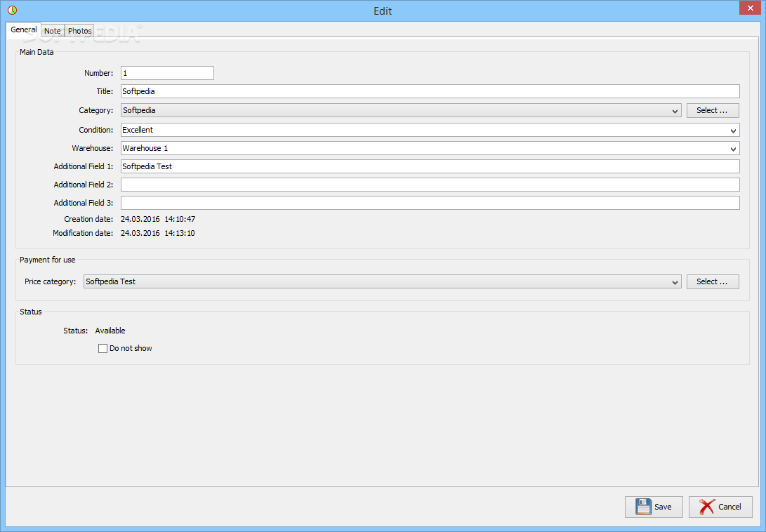Open the Category dropdown
Image resolution: width=766 pixels, height=532 pixels.
[401, 110]
